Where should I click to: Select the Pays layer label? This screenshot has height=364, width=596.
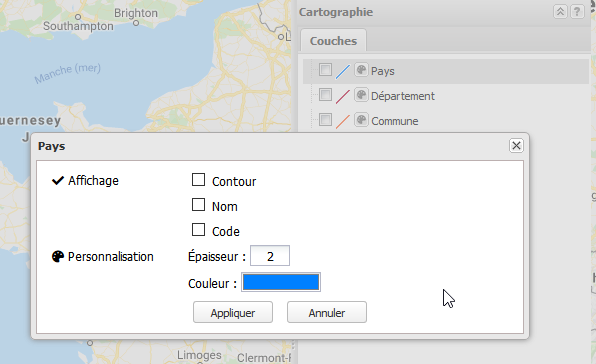click(383, 71)
